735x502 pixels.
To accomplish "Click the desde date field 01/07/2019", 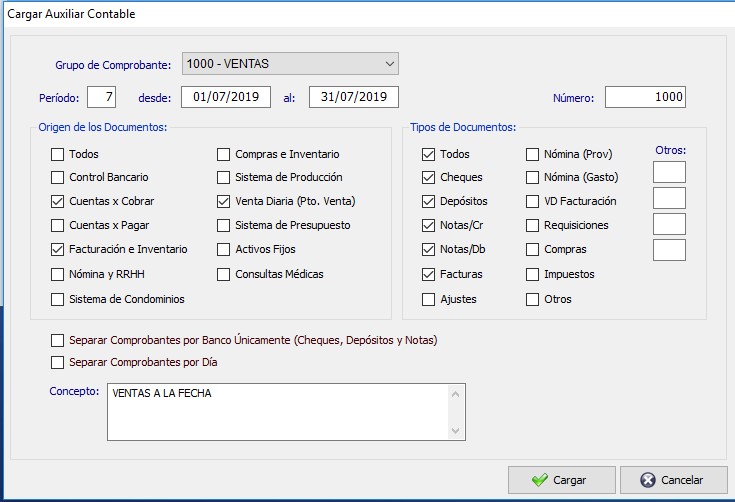I will [226, 97].
